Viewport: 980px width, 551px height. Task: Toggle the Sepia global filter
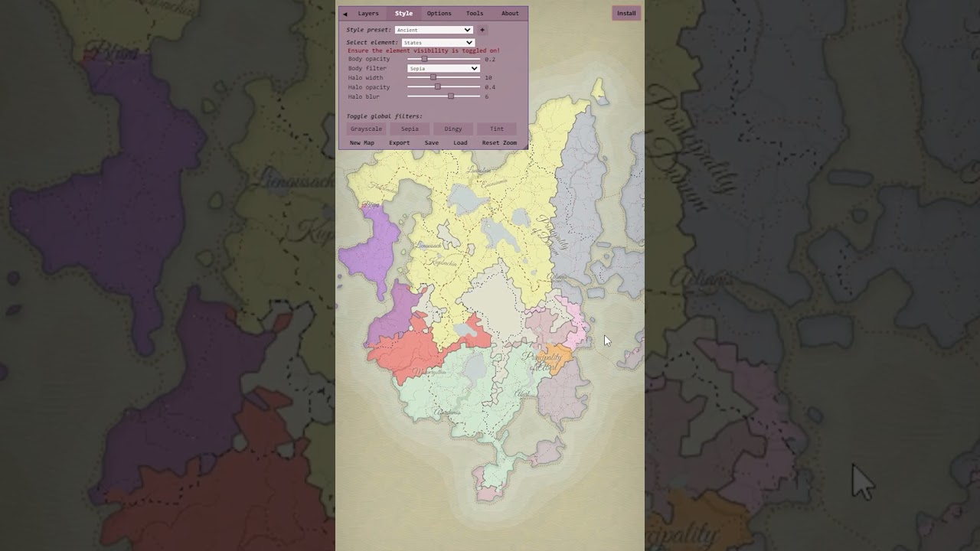tap(410, 129)
